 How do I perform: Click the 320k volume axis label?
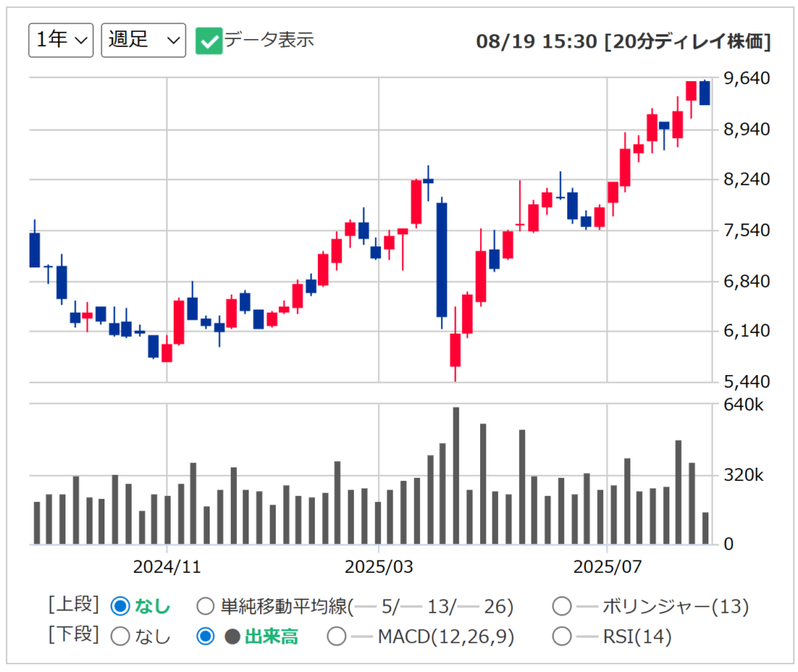click(743, 475)
